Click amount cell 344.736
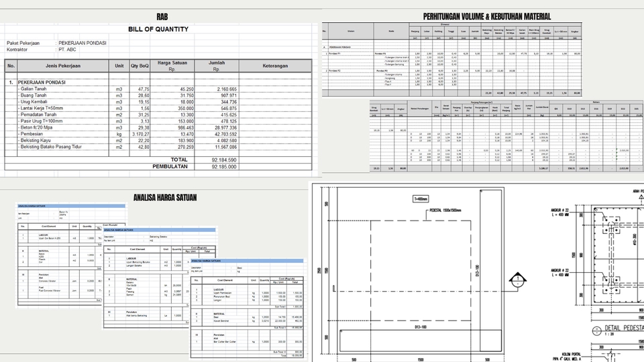The width and height of the screenshot is (644, 362). [x=229, y=102]
